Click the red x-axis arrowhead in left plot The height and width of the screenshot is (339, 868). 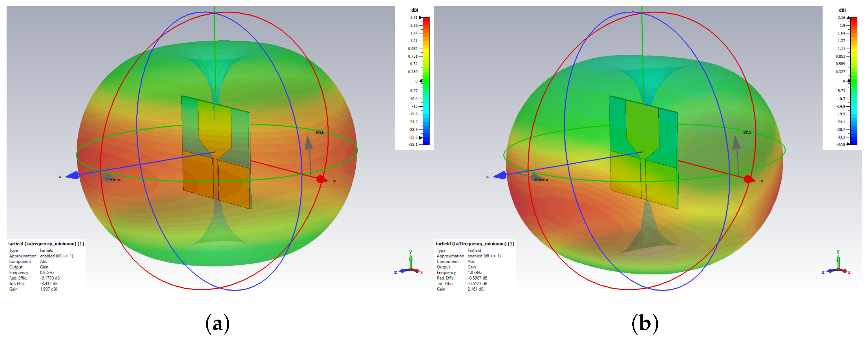point(322,179)
